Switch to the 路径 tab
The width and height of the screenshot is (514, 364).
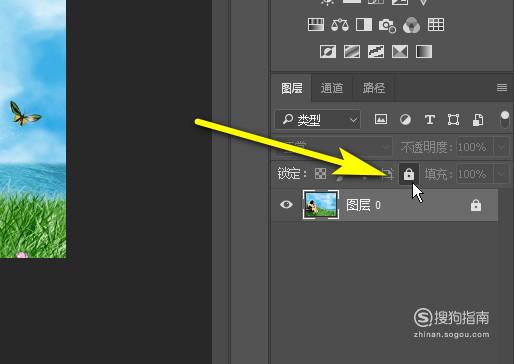(374, 88)
